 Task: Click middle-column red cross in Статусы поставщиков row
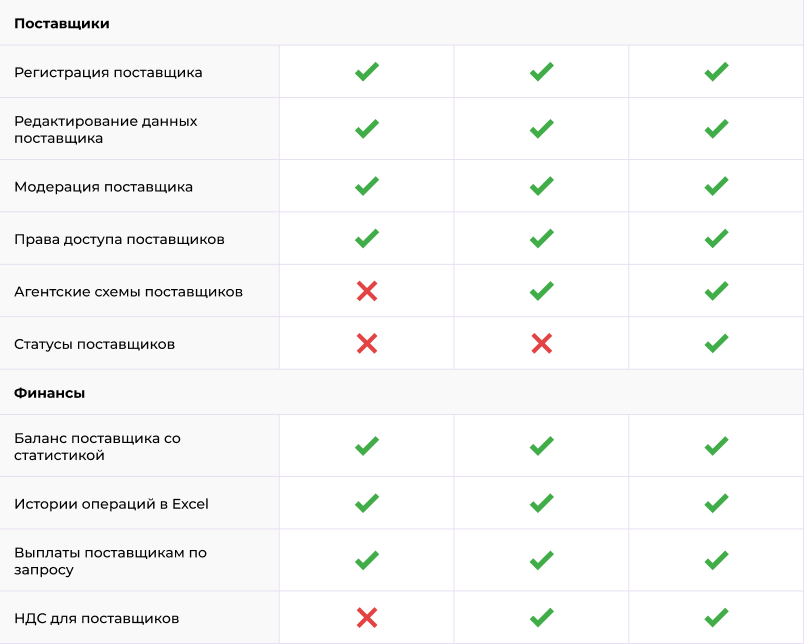pyautogui.click(x=541, y=343)
